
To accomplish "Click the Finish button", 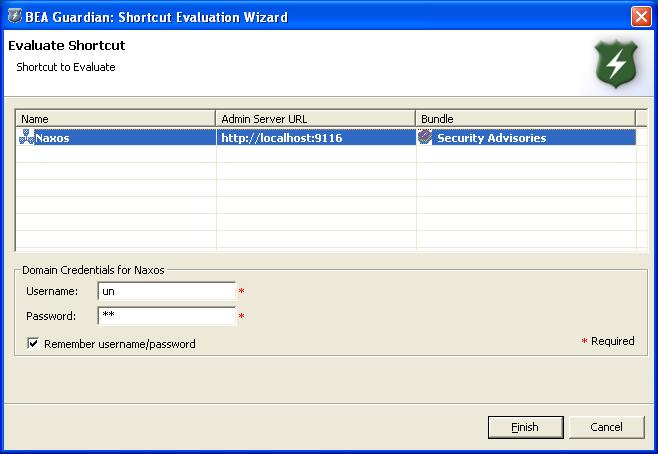I will click(525, 427).
